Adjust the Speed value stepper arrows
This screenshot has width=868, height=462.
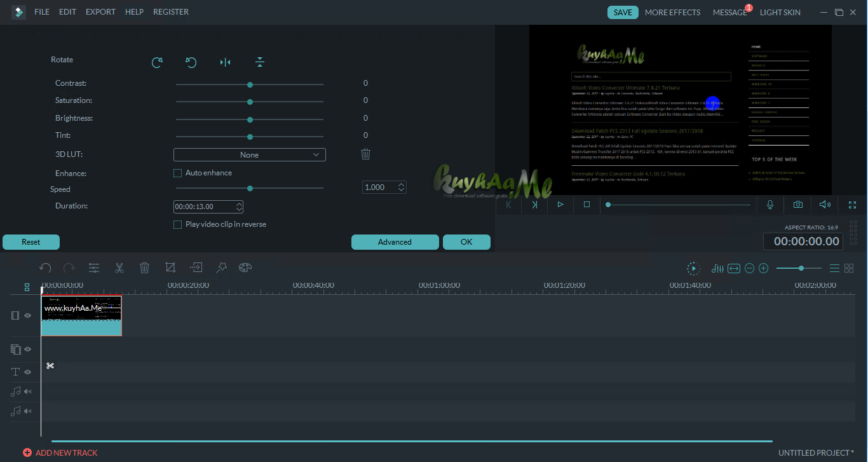tap(401, 187)
